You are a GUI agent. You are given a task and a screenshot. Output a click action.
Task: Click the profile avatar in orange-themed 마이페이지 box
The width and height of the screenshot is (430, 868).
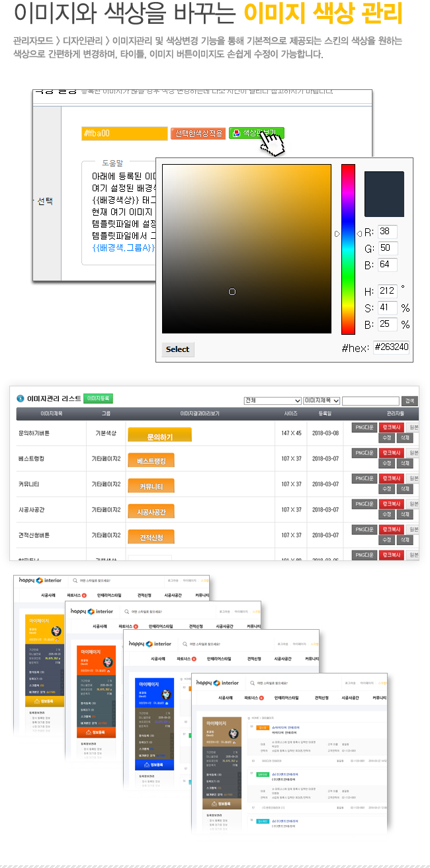coord(107,662)
